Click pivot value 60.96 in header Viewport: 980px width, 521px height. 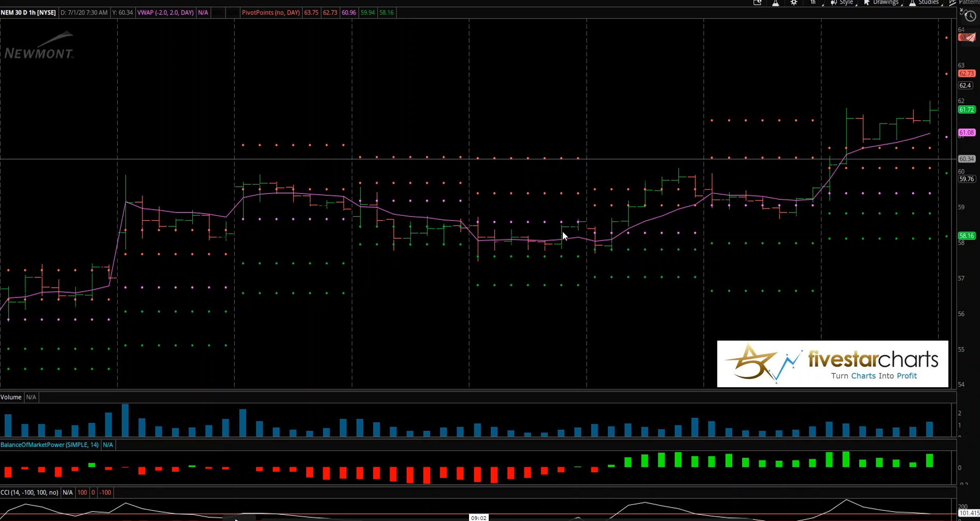pos(349,12)
